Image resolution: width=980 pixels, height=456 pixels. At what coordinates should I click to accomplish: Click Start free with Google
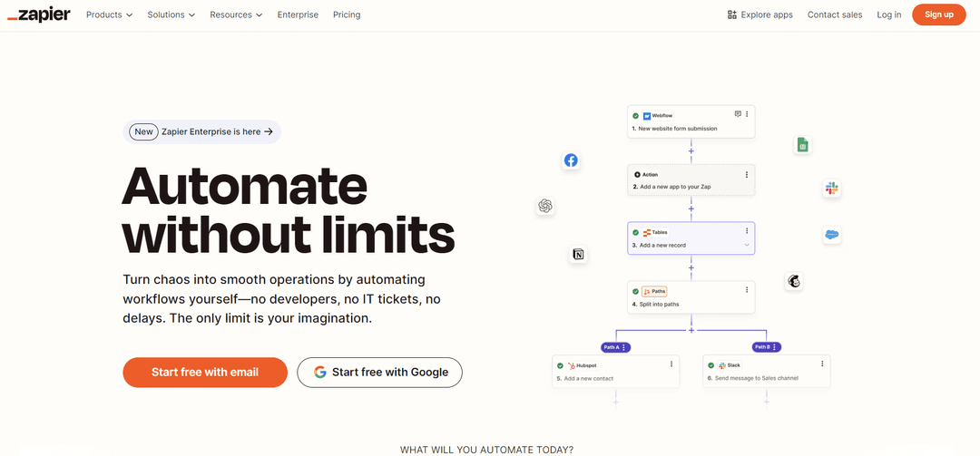pos(379,373)
